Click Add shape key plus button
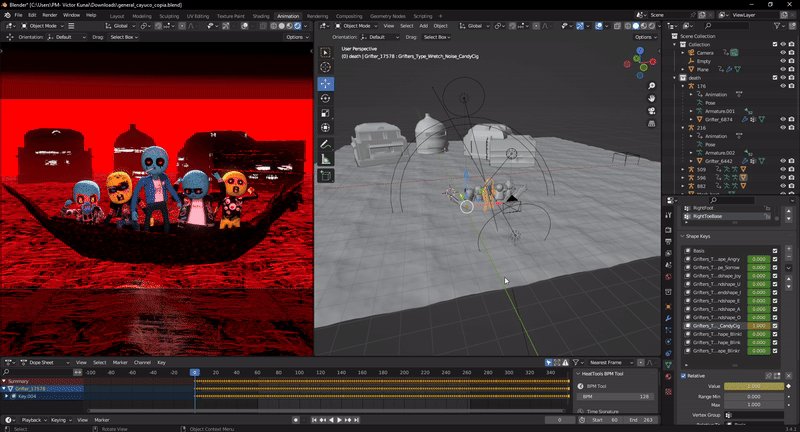Image resolution: width=800 pixels, height=432 pixels. coord(789,249)
